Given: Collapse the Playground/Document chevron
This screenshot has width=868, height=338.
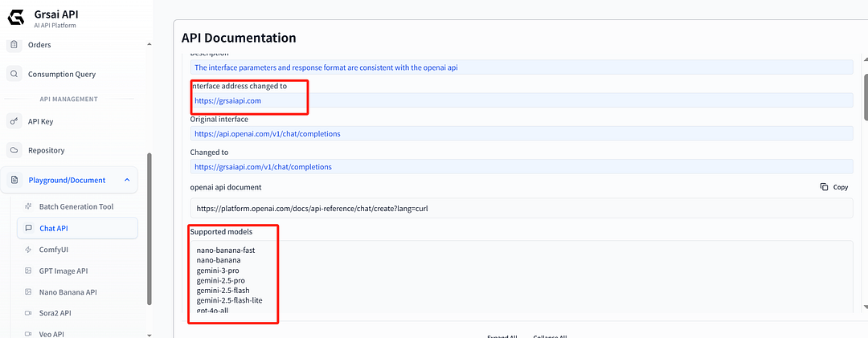Looking at the screenshot, I should click(127, 180).
